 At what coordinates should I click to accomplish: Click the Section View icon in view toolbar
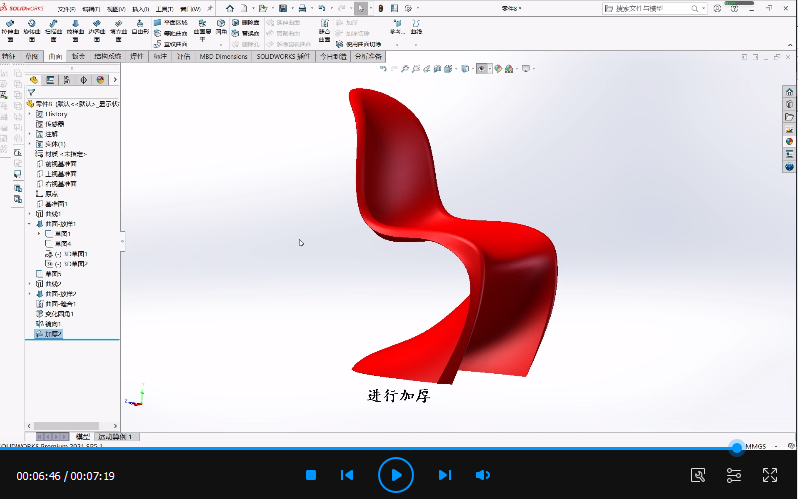tap(437, 69)
